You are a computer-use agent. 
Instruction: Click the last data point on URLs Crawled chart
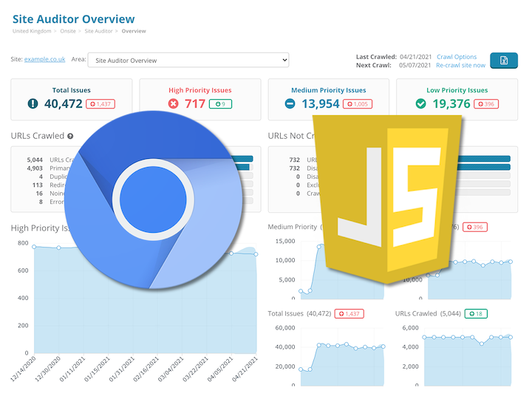511,337
